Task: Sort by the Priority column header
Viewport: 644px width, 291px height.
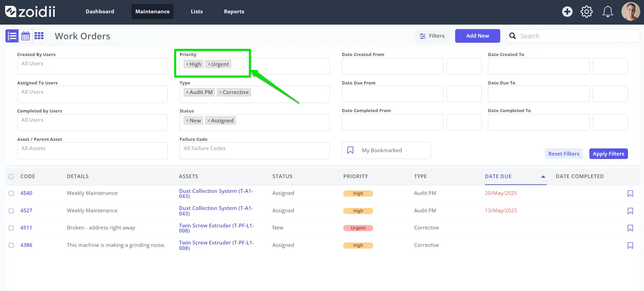Action: 355,176
